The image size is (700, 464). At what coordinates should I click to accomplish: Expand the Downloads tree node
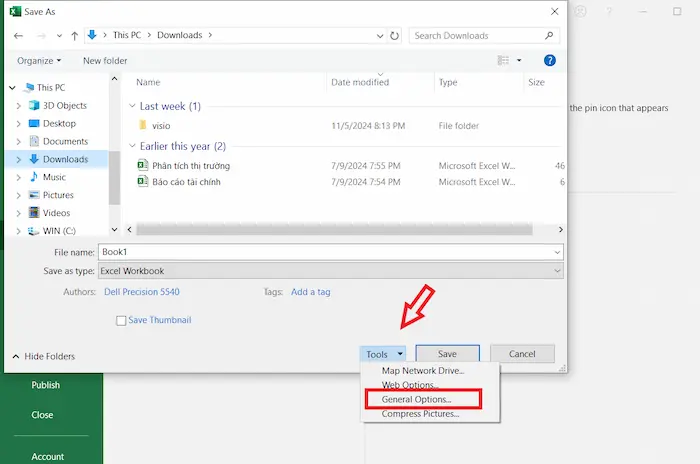tap(18, 159)
